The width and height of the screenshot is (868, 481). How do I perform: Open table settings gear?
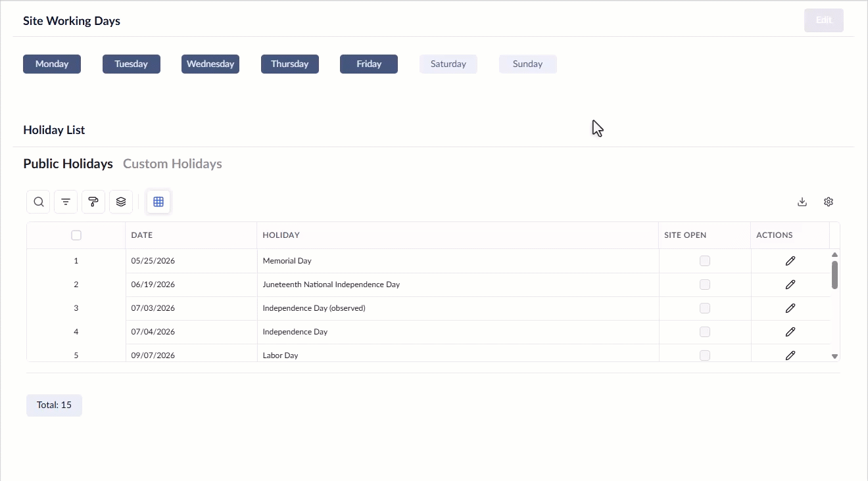(829, 202)
